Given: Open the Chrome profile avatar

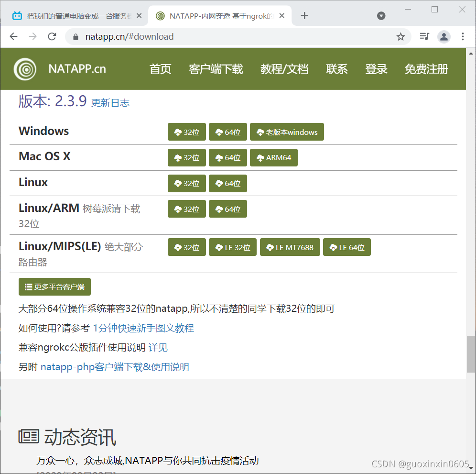Looking at the screenshot, I should pyautogui.click(x=444, y=37).
